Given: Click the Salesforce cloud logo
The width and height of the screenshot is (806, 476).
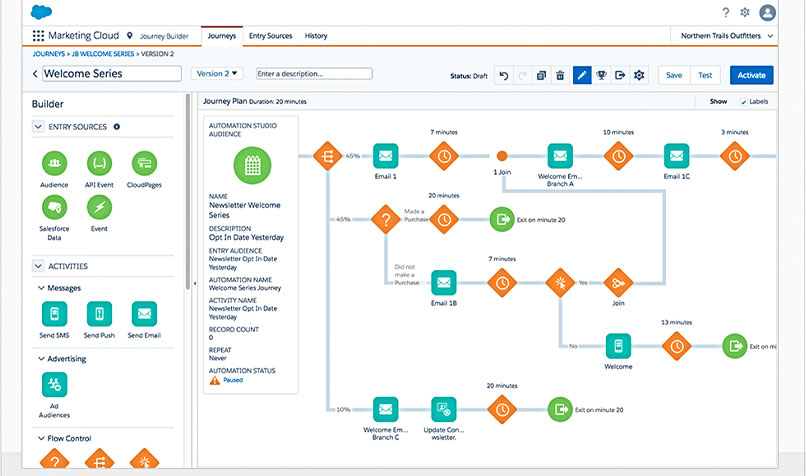Looking at the screenshot, I should (x=41, y=12).
